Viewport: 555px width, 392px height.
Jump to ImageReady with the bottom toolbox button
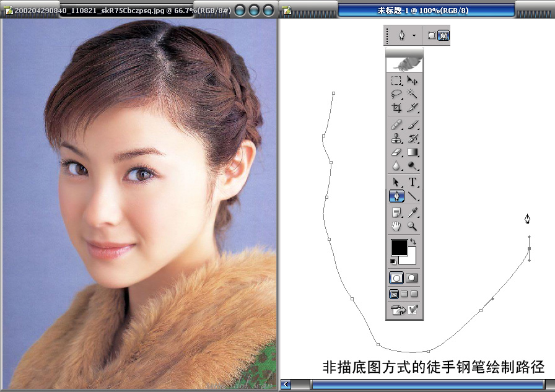(x=398, y=310)
